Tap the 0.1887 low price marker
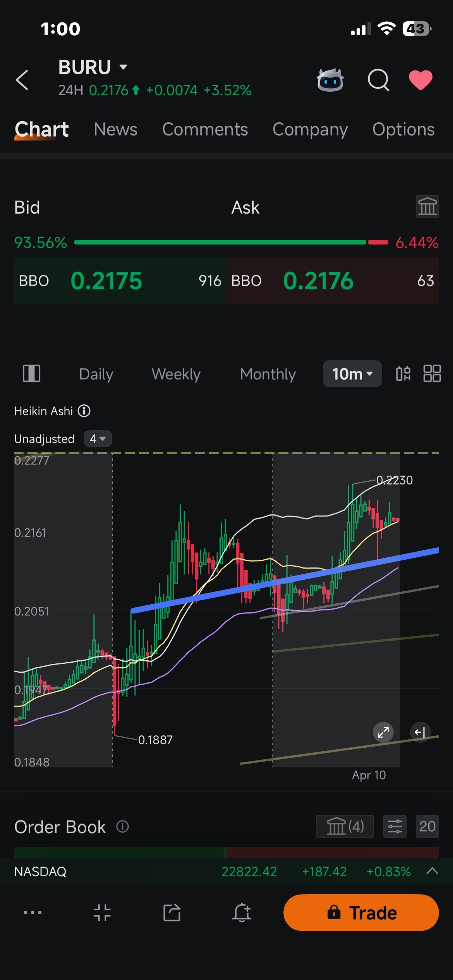The height and width of the screenshot is (980, 453). pyautogui.click(x=155, y=740)
